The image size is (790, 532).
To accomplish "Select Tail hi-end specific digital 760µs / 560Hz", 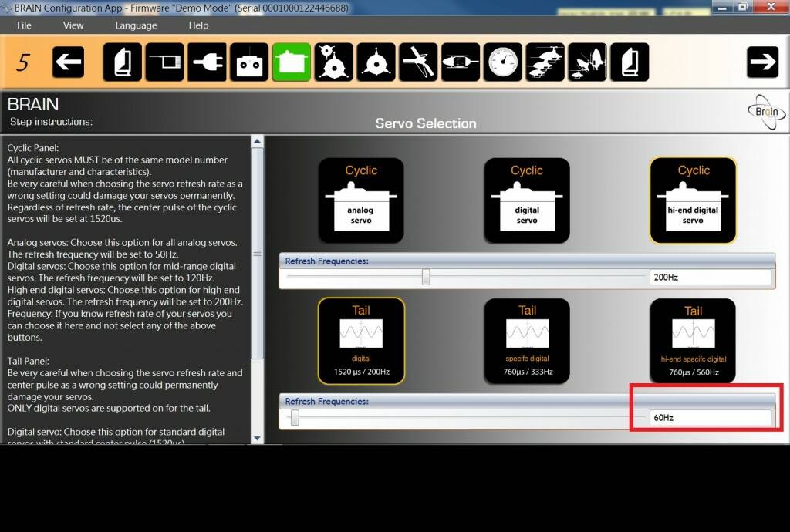I will [x=694, y=341].
